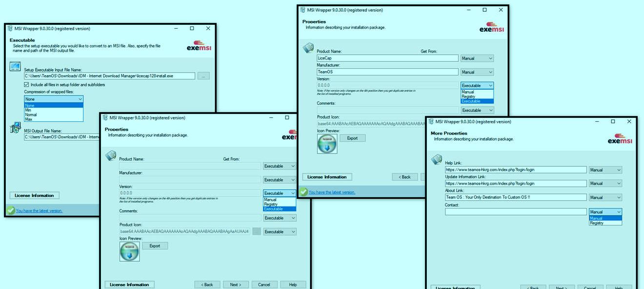Screen dimensions: 644x289
Task: Click the package icon in More Properties window
Action: click(437, 159)
